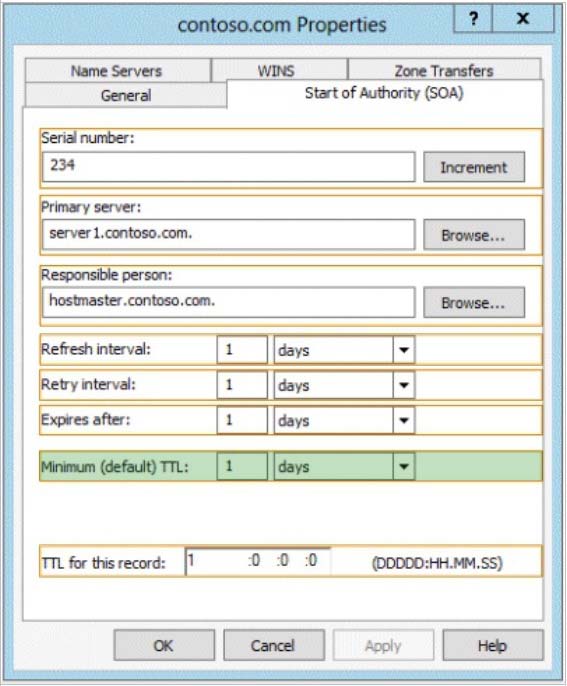Focus the Primary server text field

[x=228, y=234]
